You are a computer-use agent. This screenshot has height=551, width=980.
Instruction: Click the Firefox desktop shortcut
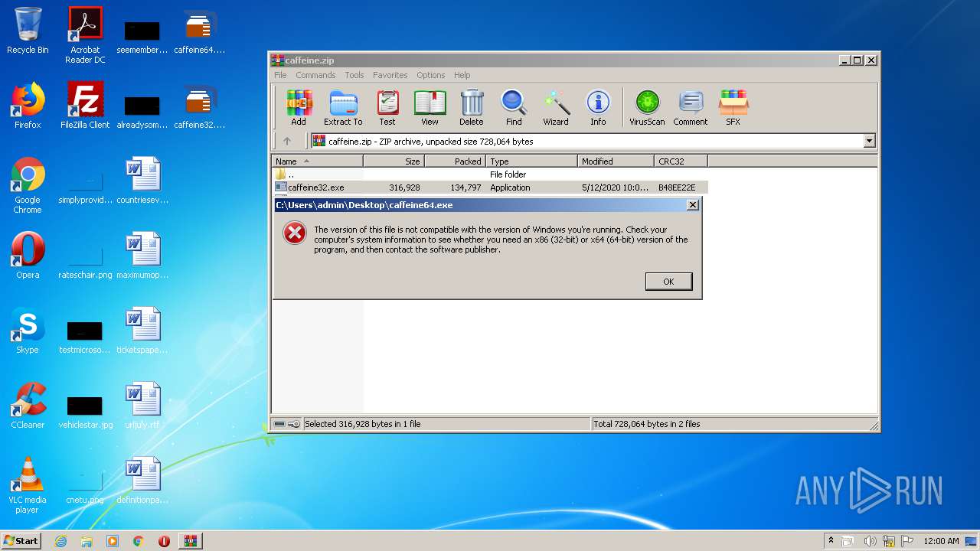[x=28, y=106]
